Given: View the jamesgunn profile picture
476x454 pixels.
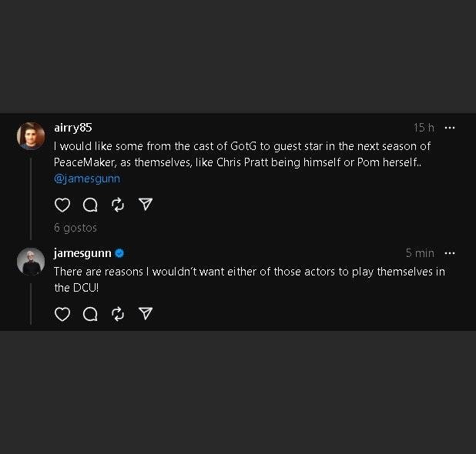Looking at the screenshot, I should [30, 261].
